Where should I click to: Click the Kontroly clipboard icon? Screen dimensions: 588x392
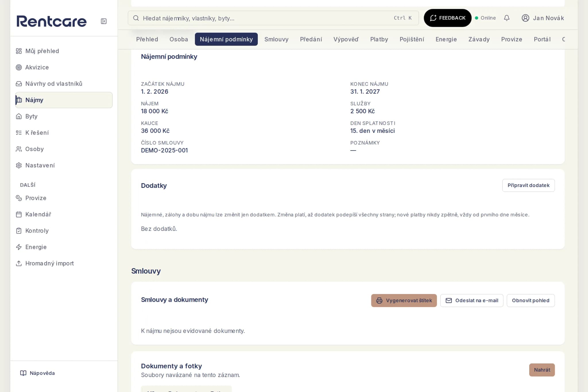pyautogui.click(x=19, y=231)
